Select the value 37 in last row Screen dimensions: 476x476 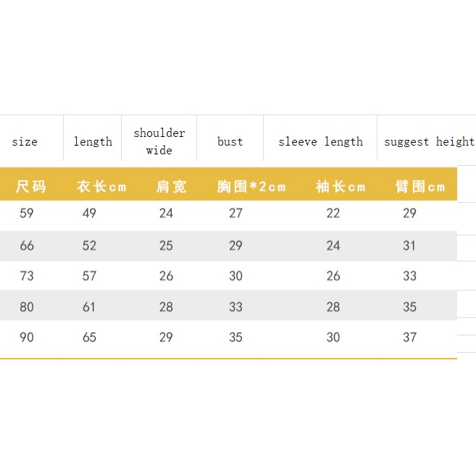click(410, 337)
